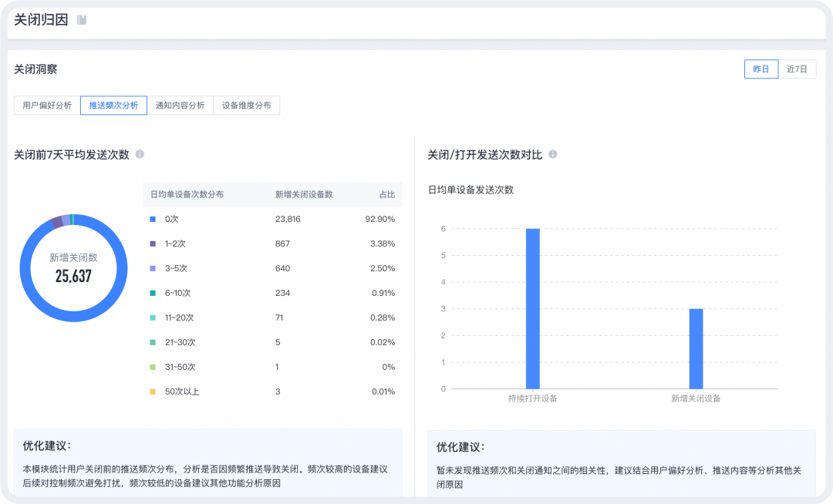Click the 2.50% percentage cell

pos(383,268)
